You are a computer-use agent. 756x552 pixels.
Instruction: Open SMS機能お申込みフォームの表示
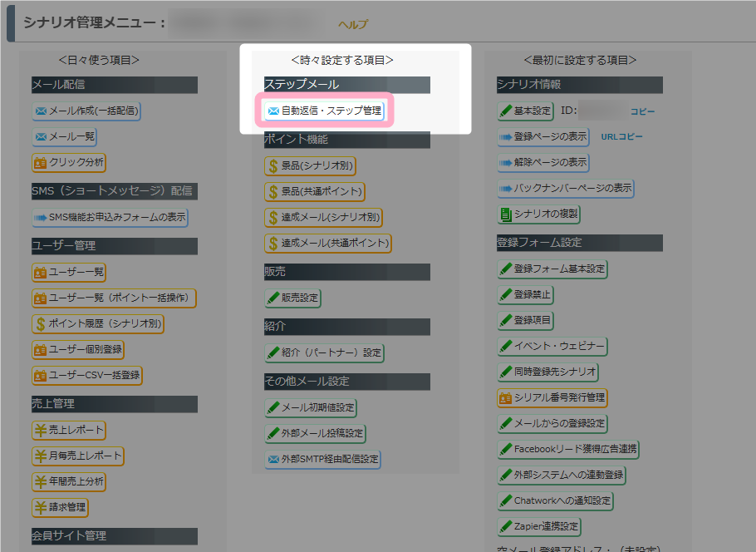(110, 218)
